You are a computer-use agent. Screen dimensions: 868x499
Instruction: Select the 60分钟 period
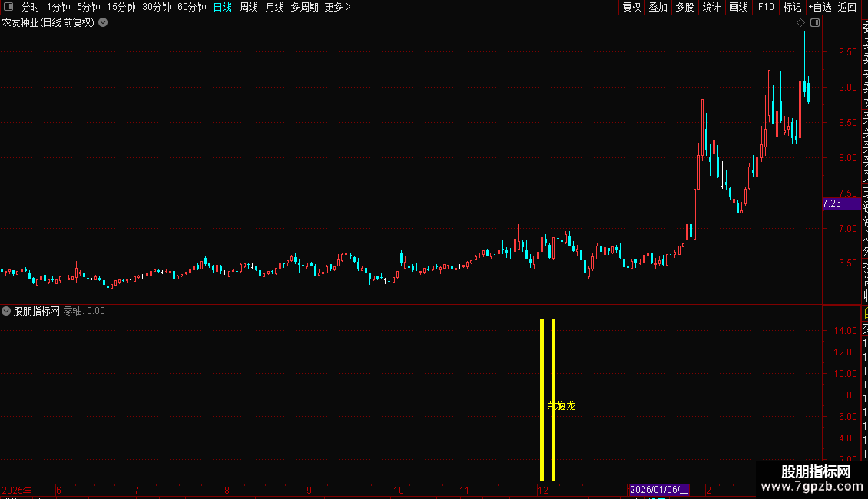[x=191, y=7]
